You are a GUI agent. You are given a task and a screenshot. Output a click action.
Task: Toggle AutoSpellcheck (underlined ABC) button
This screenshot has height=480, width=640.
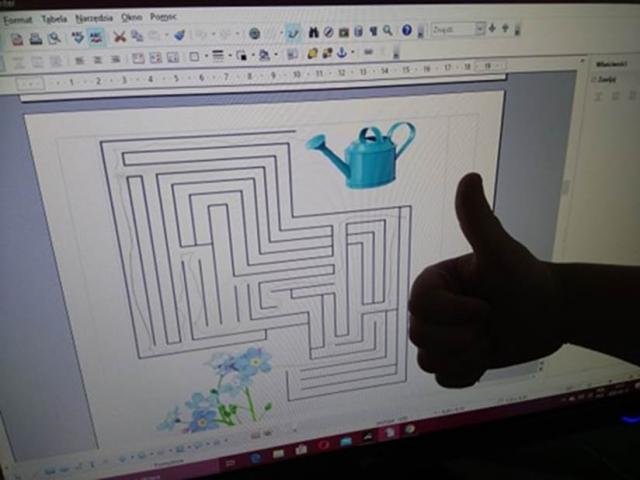click(96, 37)
